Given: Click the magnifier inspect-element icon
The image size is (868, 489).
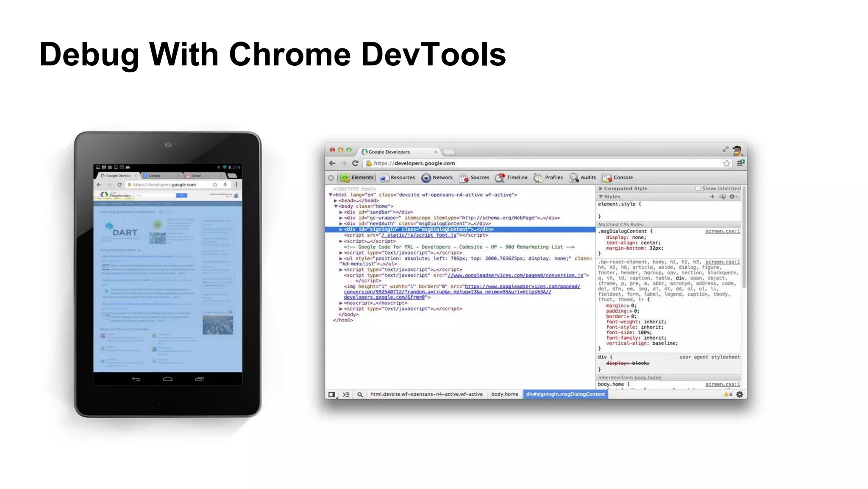Looking at the screenshot, I should [360, 394].
